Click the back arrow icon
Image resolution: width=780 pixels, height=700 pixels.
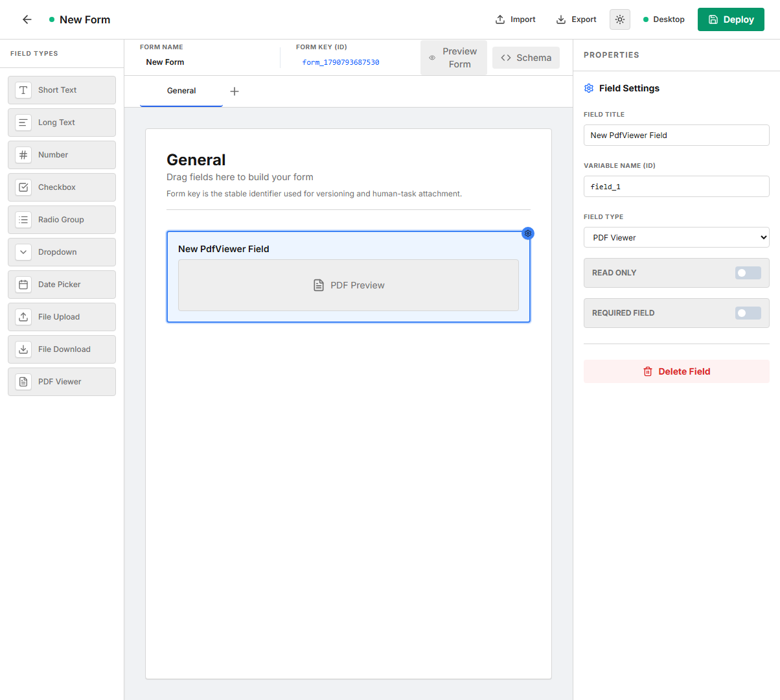click(x=27, y=19)
